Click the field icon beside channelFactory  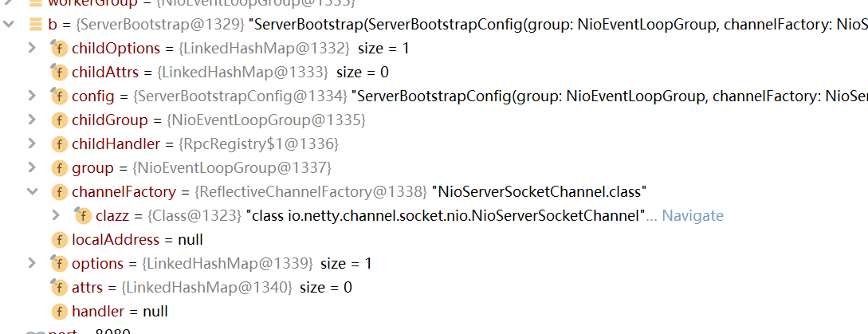point(59,192)
